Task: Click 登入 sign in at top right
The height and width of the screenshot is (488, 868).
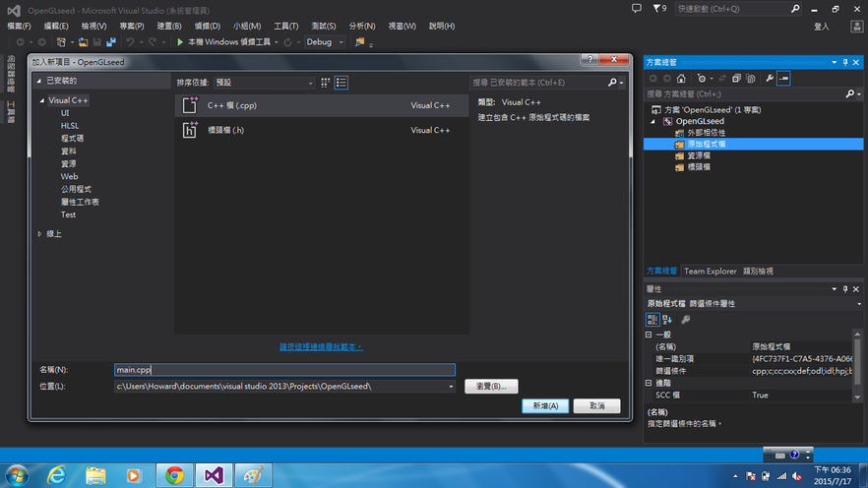Action: (x=822, y=27)
